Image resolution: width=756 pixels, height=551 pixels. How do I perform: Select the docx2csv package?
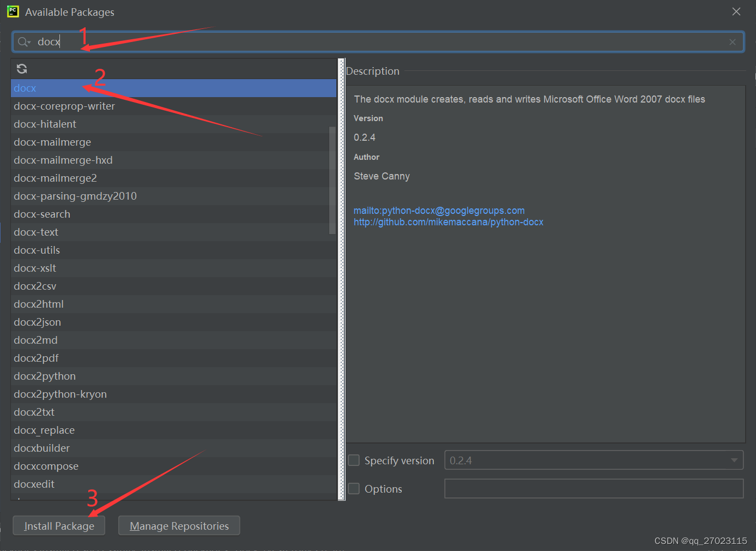point(174,286)
